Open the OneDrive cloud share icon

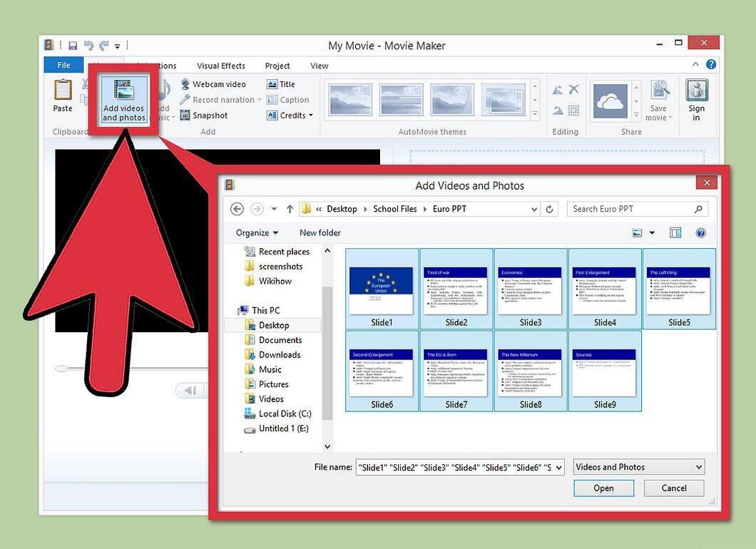(611, 101)
